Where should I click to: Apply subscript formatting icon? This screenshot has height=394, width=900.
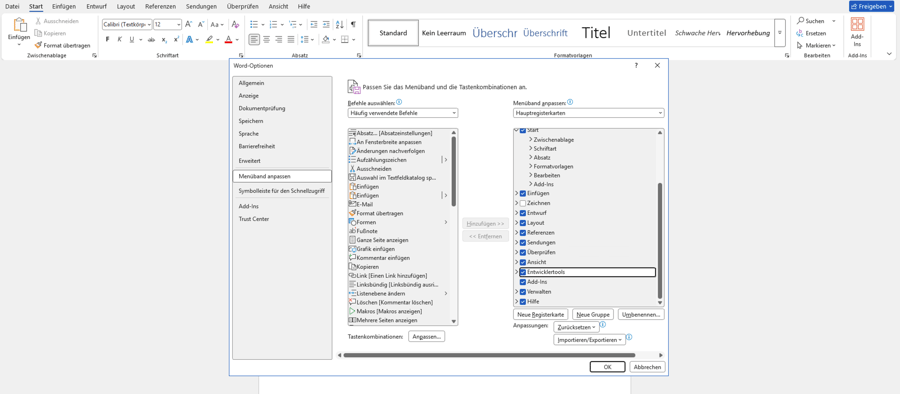[x=164, y=40]
